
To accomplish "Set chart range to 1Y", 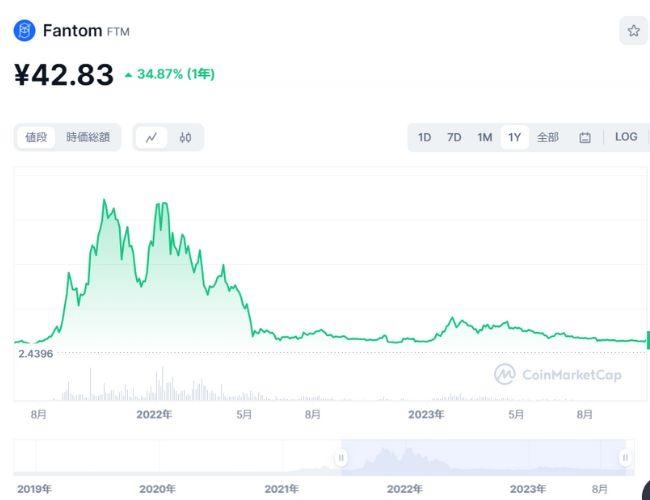I will (x=514, y=137).
